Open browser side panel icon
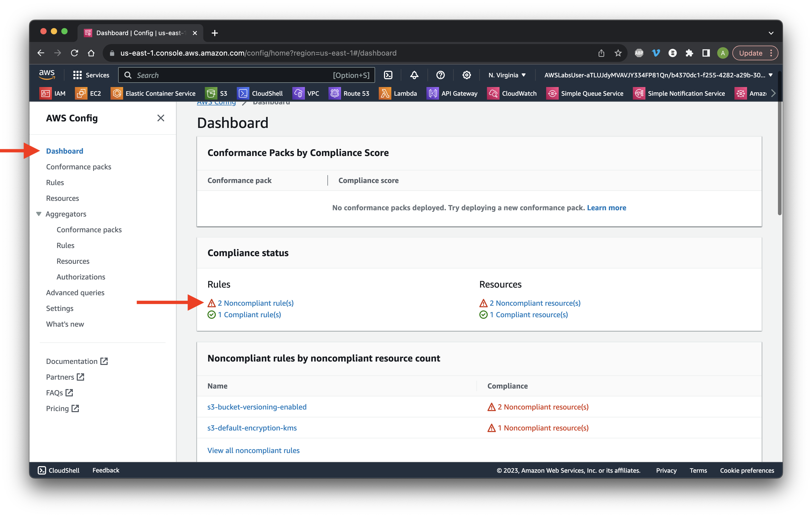The height and width of the screenshot is (517, 812). click(x=706, y=53)
